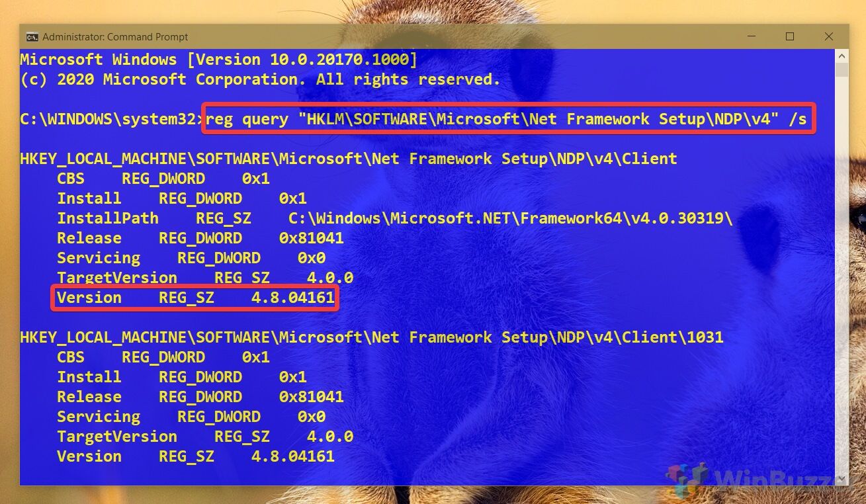The image size is (866, 504).
Task: Click the Administrator: Command Prompt title text
Action: click(115, 37)
